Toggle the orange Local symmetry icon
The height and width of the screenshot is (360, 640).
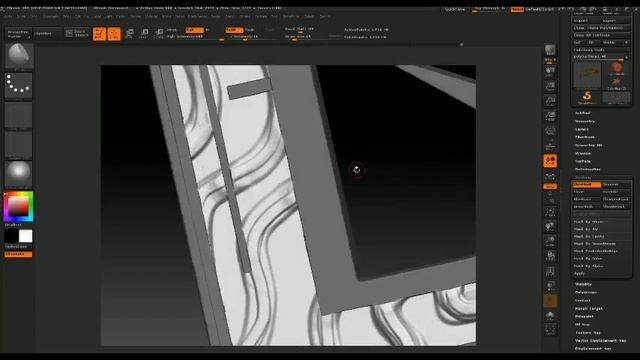550,160
